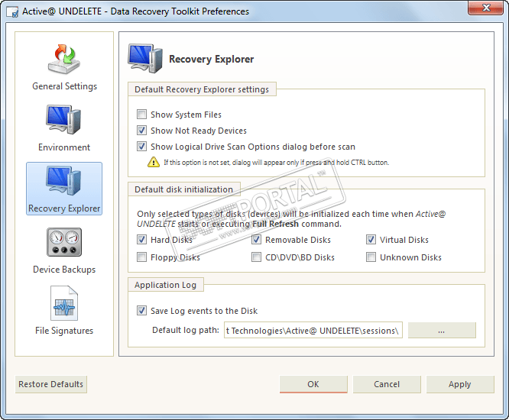The width and height of the screenshot is (509, 420).
Task: Toggle Save Log events to the Disk
Action: tap(141, 311)
